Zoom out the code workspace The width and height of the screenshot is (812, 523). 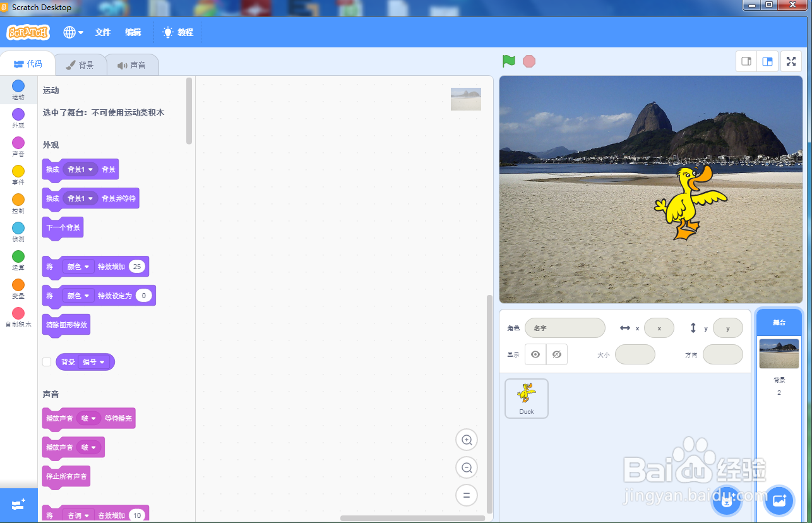tap(467, 467)
